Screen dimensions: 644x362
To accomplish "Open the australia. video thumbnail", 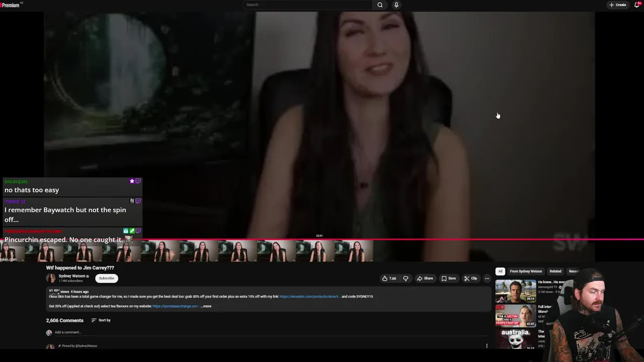I will click(516, 339).
